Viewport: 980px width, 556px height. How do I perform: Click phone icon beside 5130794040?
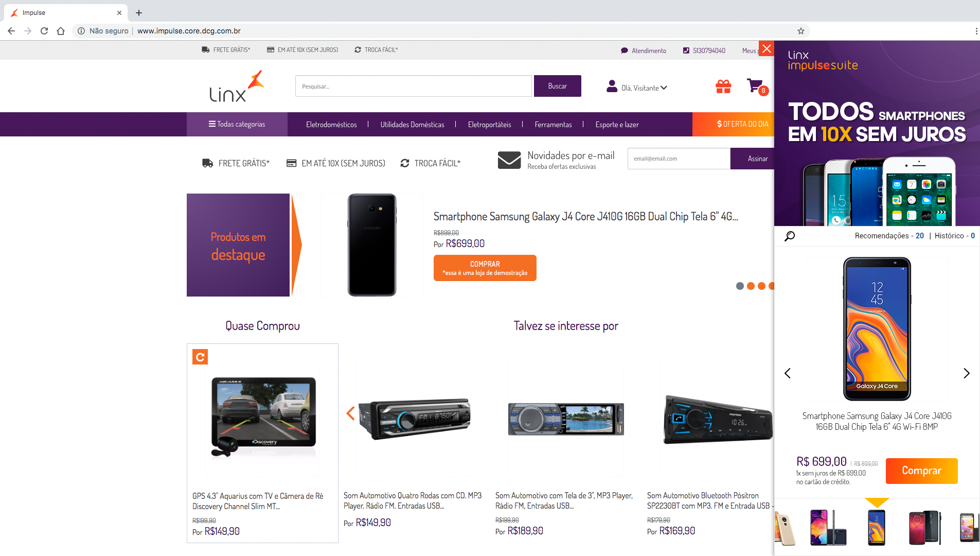click(x=686, y=50)
